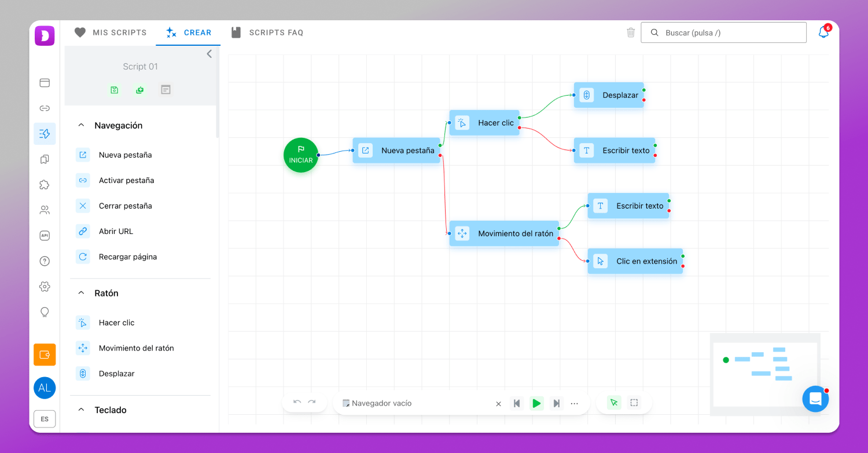
Task: Open the help question mark icon
Action: pos(45,261)
